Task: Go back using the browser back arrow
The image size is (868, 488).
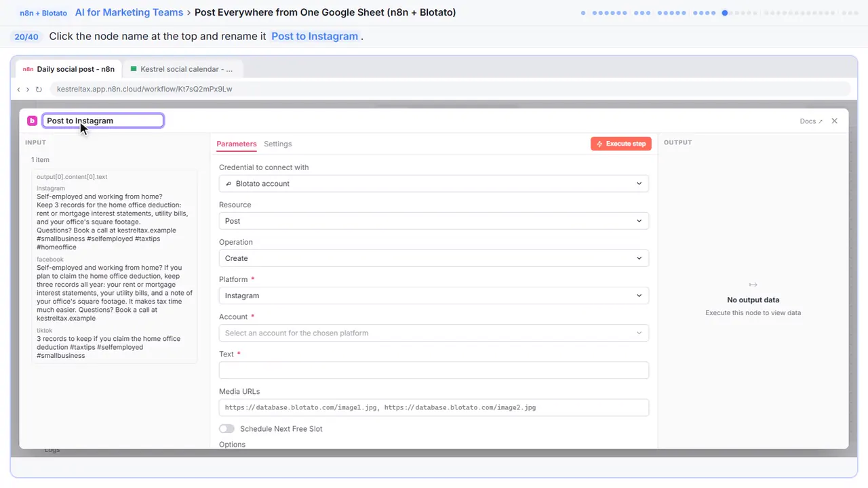Action: pos(19,89)
